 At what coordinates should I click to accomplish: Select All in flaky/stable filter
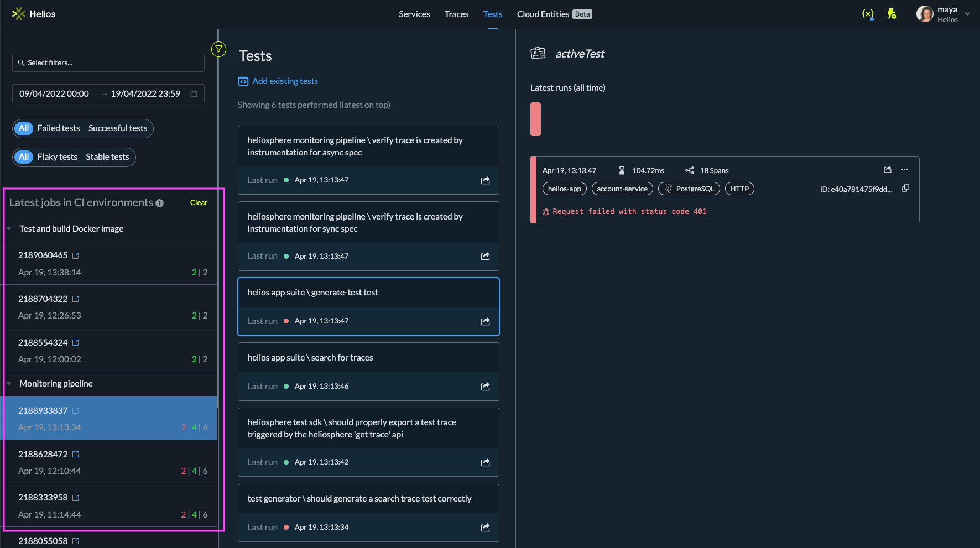pos(24,157)
